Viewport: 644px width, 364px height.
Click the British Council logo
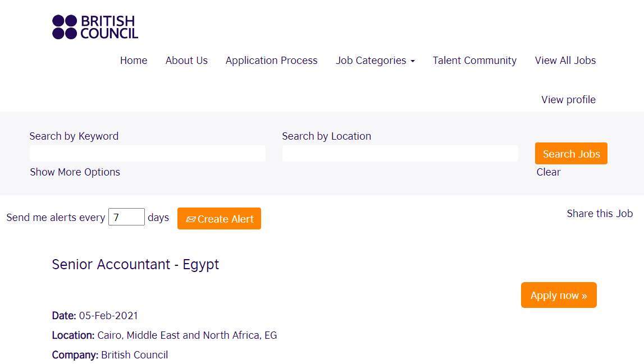point(95,27)
